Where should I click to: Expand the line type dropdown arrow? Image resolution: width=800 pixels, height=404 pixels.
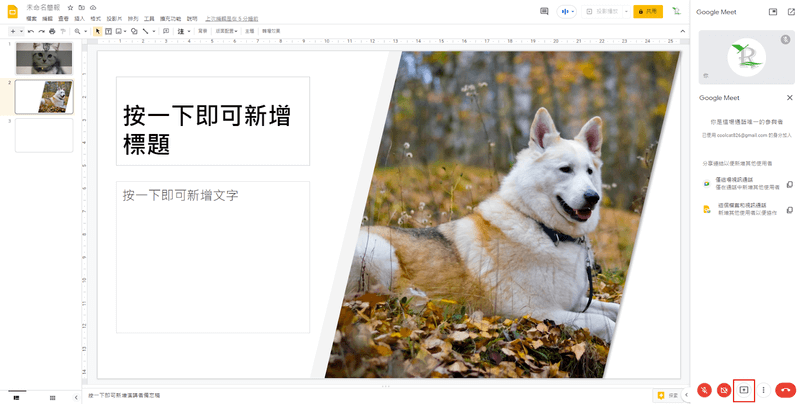pyautogui.click(x=153, y=31)
